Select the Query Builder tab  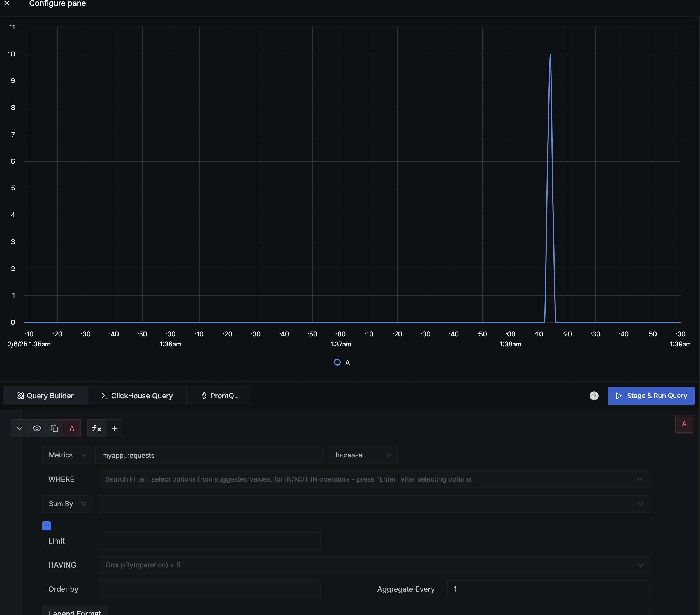point(45,396)
